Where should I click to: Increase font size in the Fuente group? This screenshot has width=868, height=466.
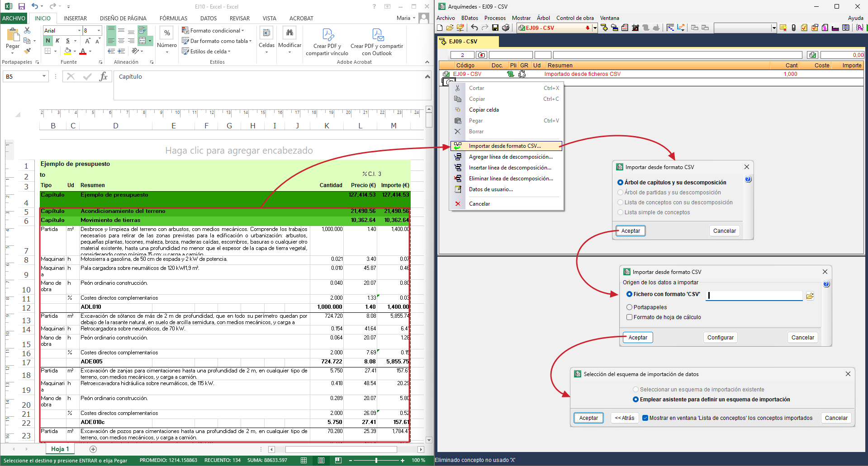[88, 41]
